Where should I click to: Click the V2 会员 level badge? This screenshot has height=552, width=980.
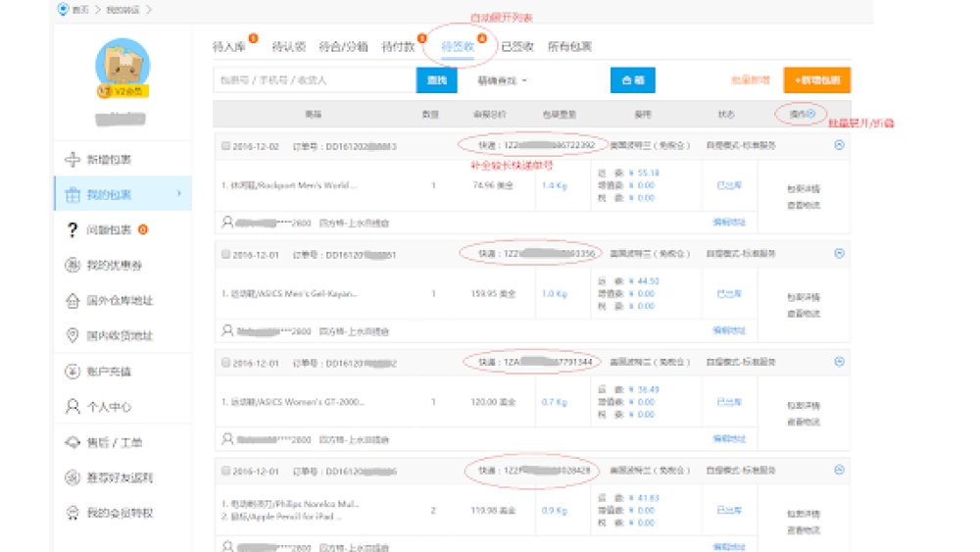(x=122, y=91)
